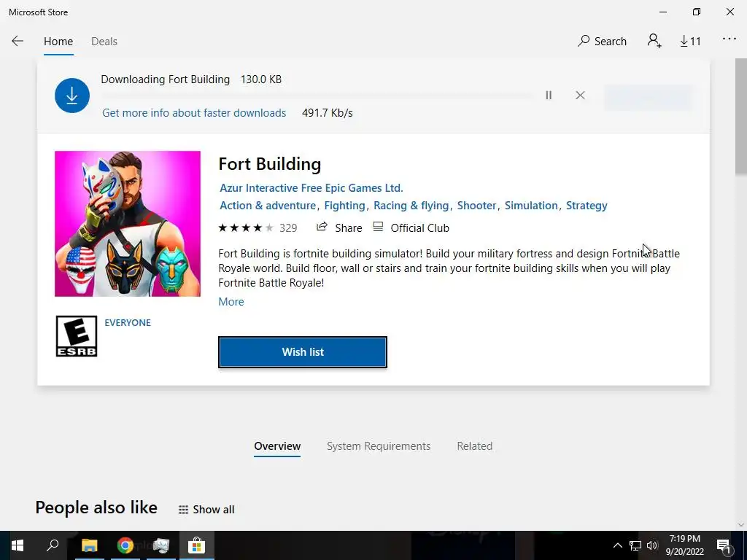The height and width of the screenshot is (560, 747).
Task: Click the Microsoft Store taskbar icon
Action: [196, 545]
